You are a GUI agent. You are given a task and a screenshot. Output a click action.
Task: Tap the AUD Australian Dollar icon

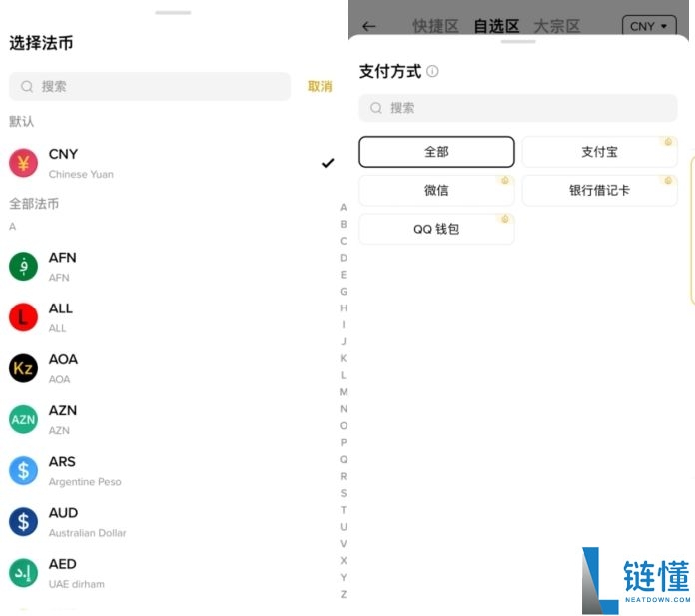(x=24, y=521)
